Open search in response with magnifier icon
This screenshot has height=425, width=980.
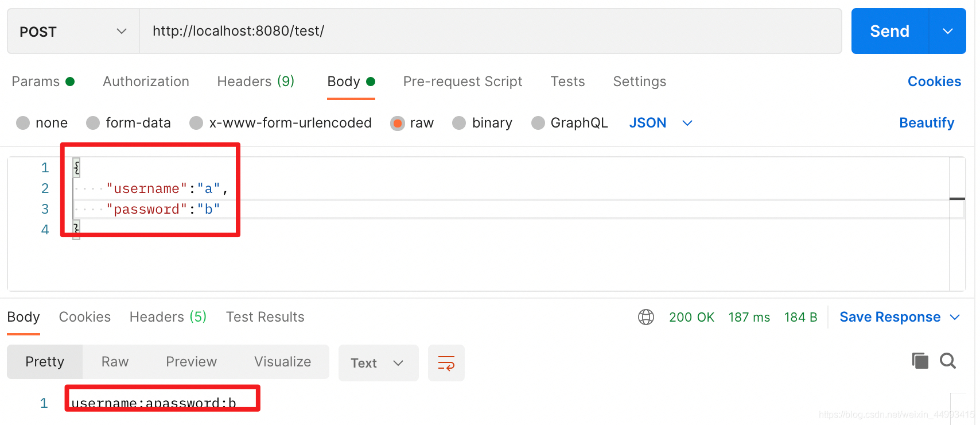point(948,361)
